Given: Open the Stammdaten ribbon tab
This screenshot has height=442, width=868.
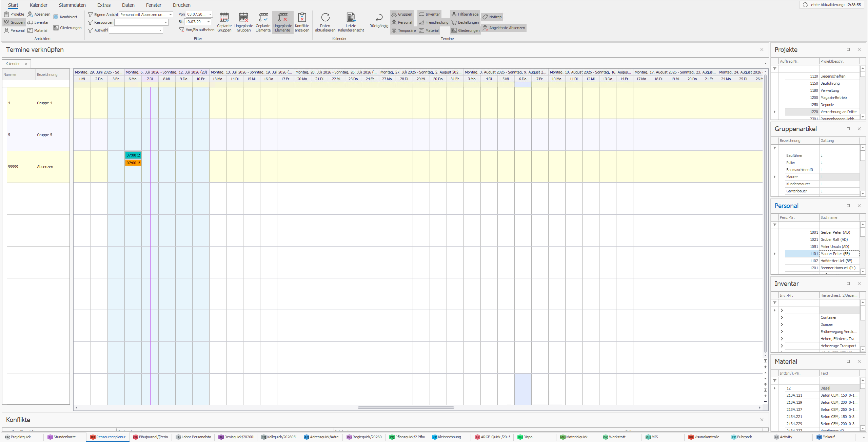Looking at the screenshot, I should 72,5.
